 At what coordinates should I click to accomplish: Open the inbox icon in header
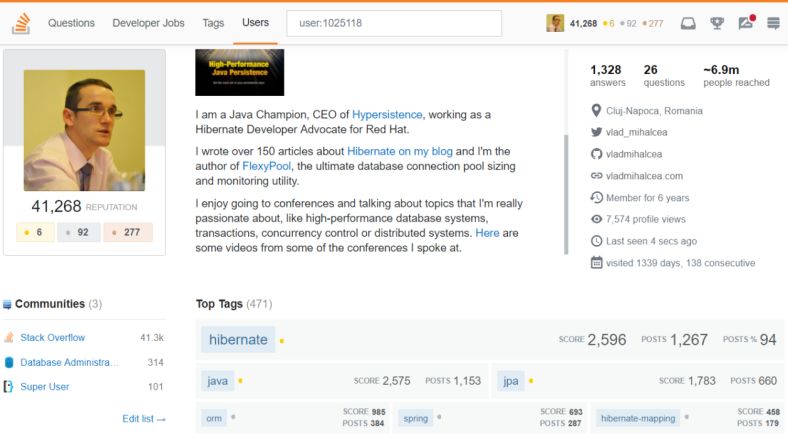pyautogui.click(x=688, y=23)
